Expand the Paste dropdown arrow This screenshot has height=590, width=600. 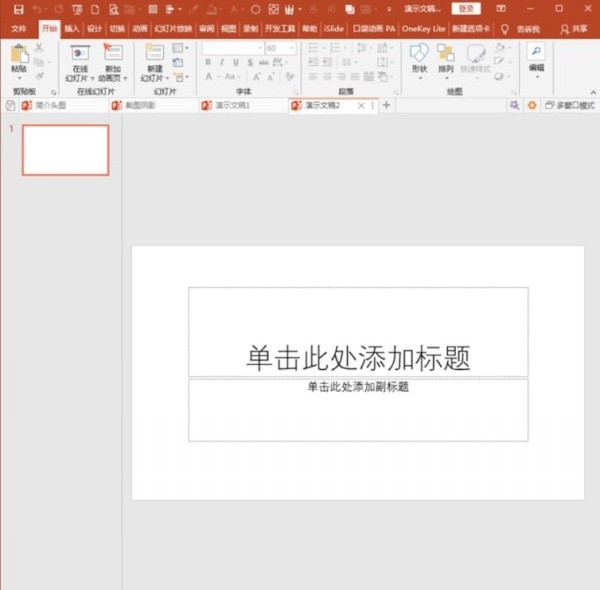point(19,78)
